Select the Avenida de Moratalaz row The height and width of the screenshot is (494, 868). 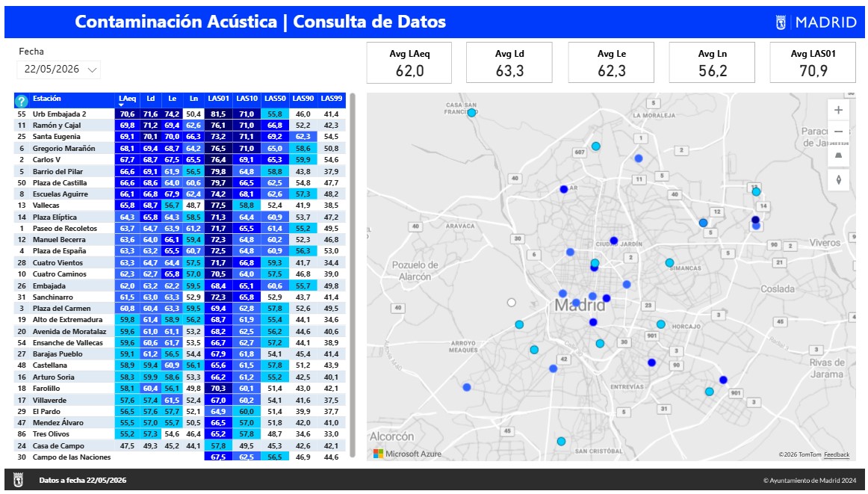(x=180, y=331)
